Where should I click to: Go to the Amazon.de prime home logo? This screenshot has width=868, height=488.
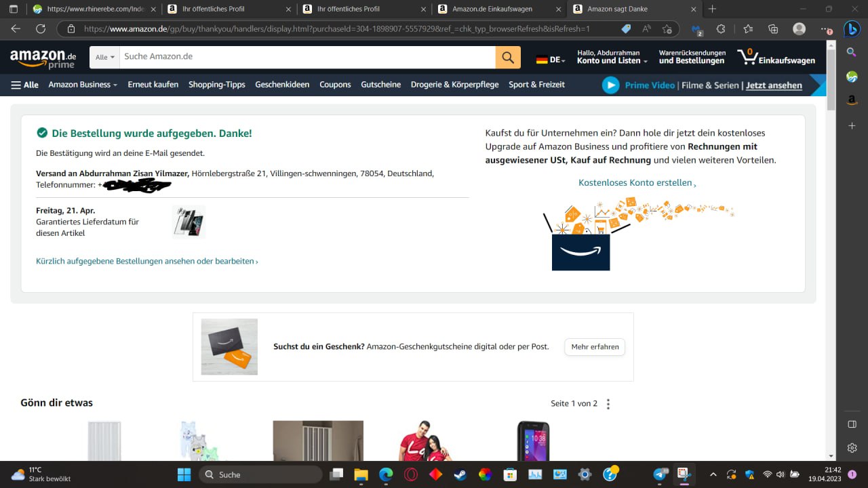coord(43,58)
